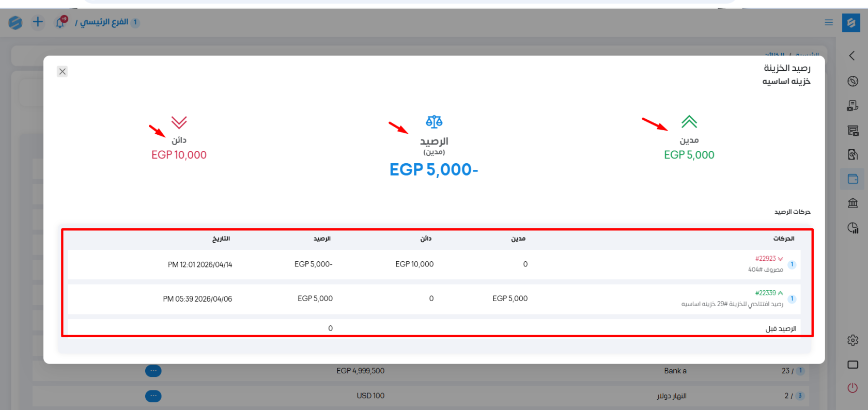Open the wallet/treasury sidebar icon
This screenshot has height=410, width=868.
pyautogui.click(x=853, y=179)
